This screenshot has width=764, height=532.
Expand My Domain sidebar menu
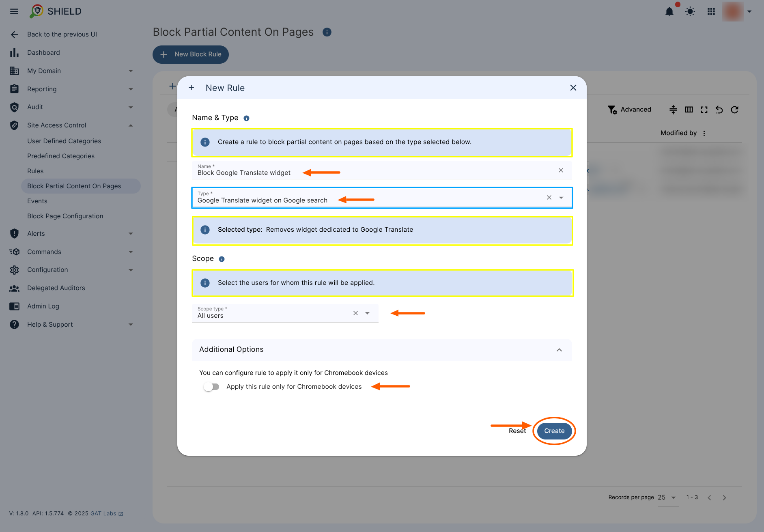coord(131,71)
